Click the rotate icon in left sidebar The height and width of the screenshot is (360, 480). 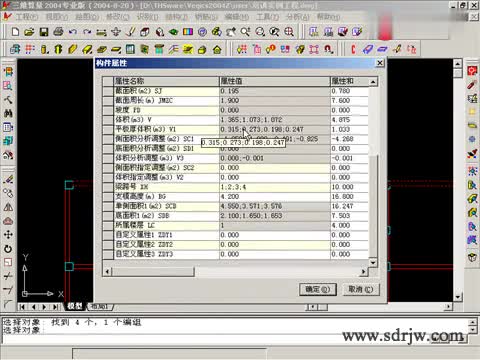coord(8,249)
